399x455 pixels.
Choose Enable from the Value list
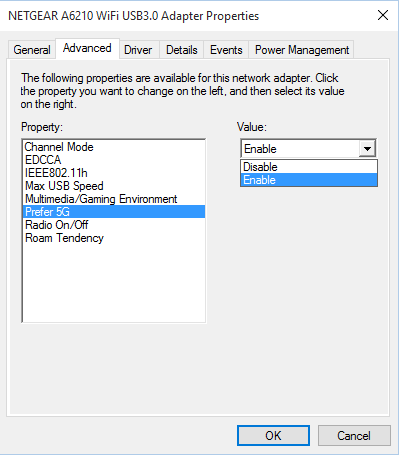pos(309,180)
